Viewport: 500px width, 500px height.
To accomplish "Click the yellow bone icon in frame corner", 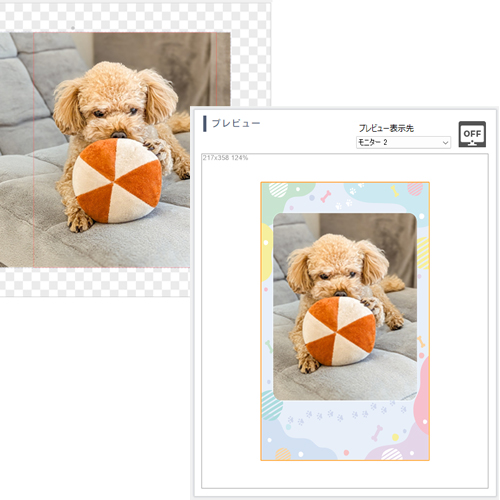I will (395, 191).
